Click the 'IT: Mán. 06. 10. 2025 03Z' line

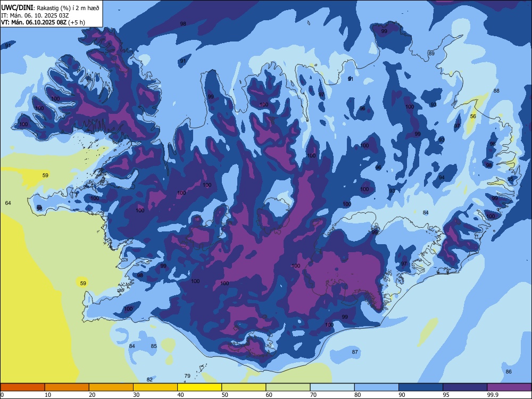[x=35, y=15]
